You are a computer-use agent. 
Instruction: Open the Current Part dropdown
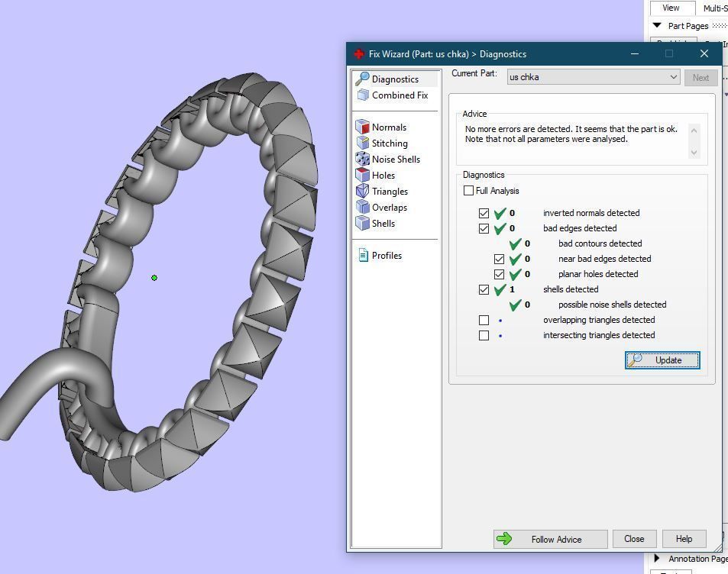pos(594,77)
